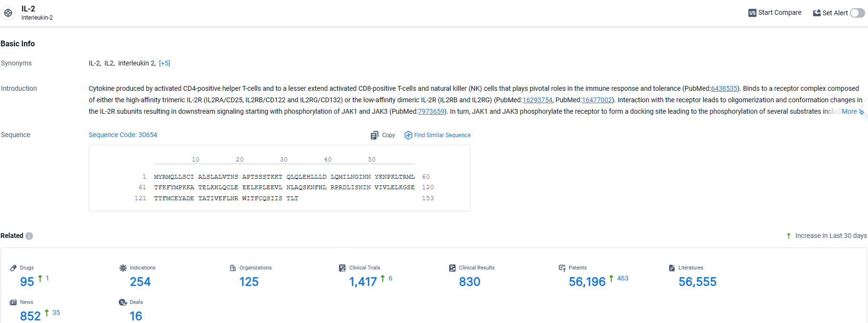Open Clinical Results count 830

coord(470,282)
